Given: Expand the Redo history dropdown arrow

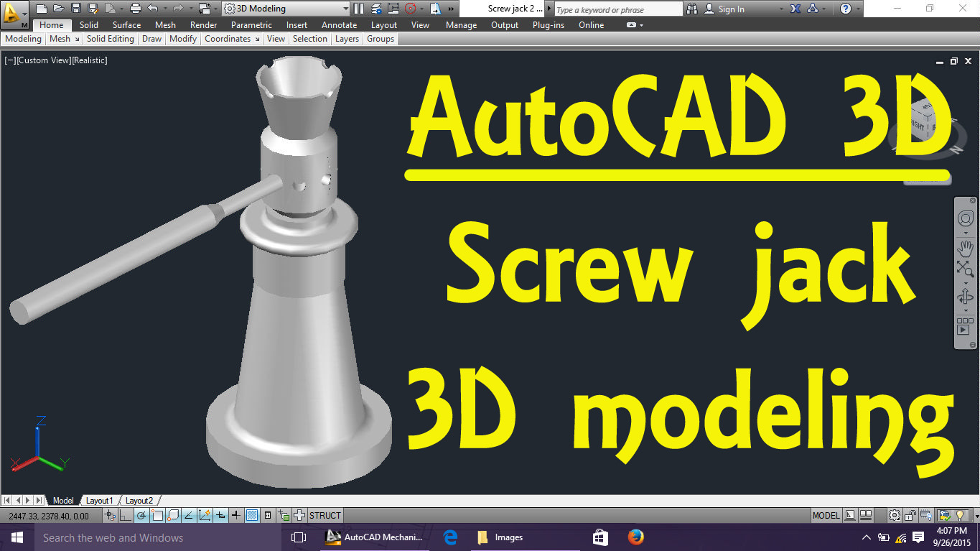Looking at the screenshot, I should (x=191, y=9).
